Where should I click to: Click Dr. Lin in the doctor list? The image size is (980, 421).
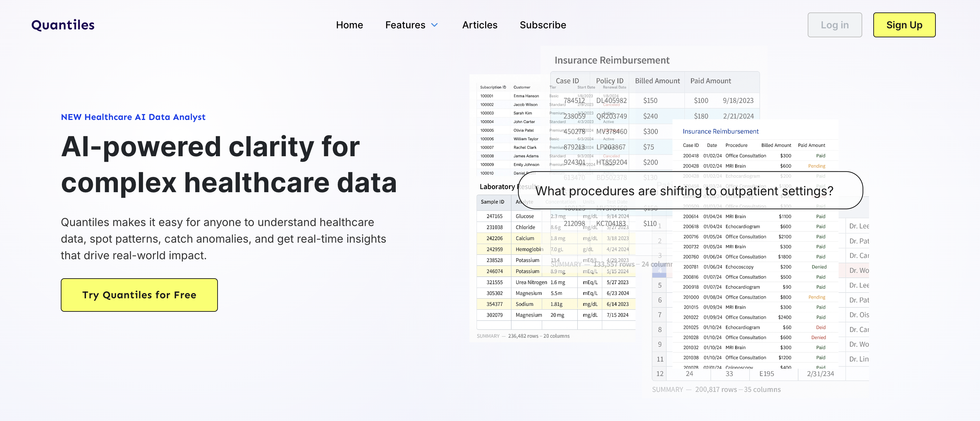pyautogui.click(x=859, y=359)
